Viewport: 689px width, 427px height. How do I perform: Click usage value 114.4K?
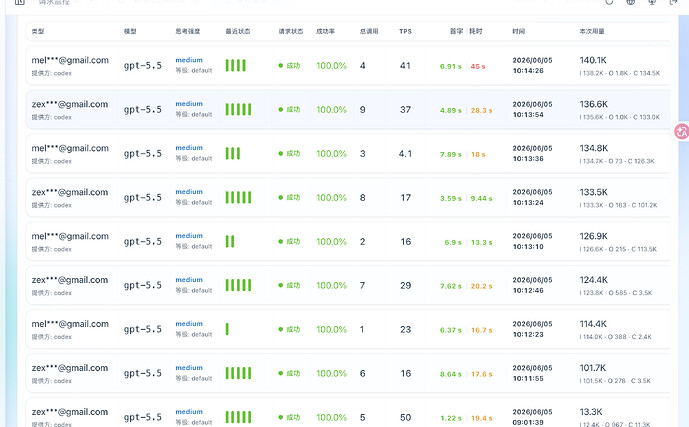pyautogui.click(x=593, y=324)
